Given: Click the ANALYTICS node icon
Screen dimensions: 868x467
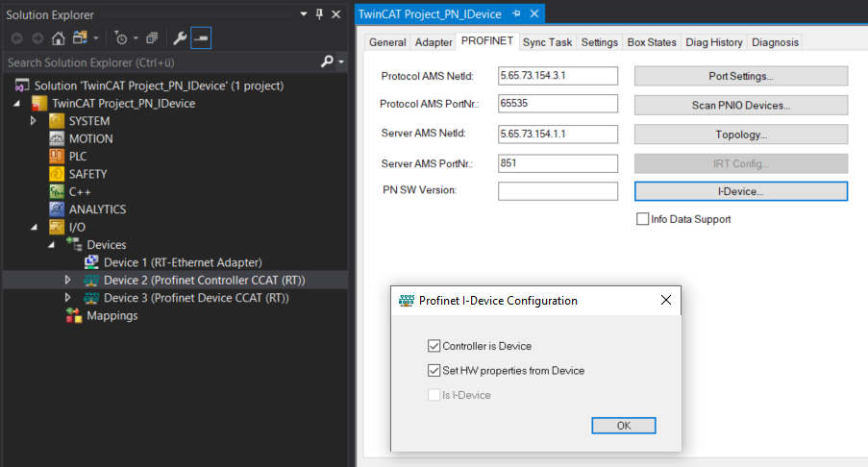Looking at the screenshot, I should pyautogui.click(x=57, y=209).
